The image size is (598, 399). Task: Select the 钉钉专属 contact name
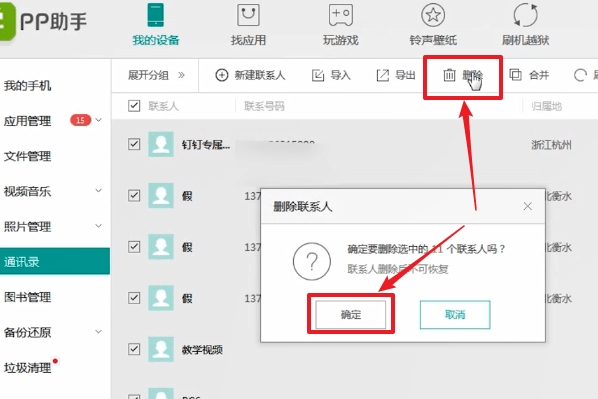tap(206, 145)
